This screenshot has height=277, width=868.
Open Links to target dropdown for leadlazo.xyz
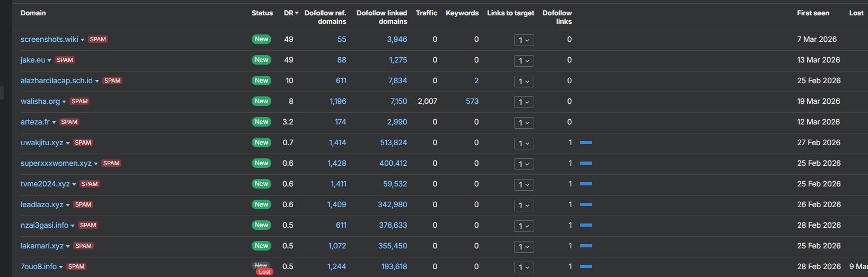(524, 205)
